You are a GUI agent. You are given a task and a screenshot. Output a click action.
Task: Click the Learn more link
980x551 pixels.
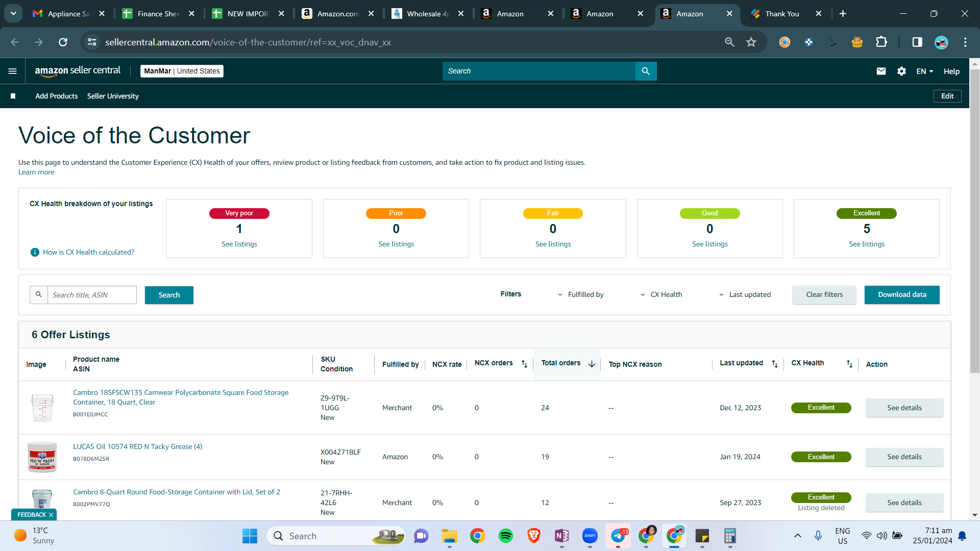tap(36, 172)
